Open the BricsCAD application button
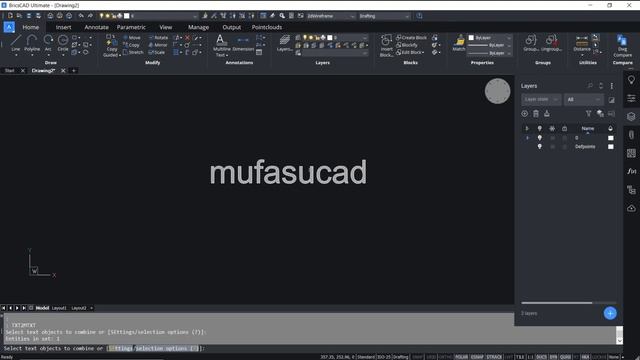 (9, 27)
